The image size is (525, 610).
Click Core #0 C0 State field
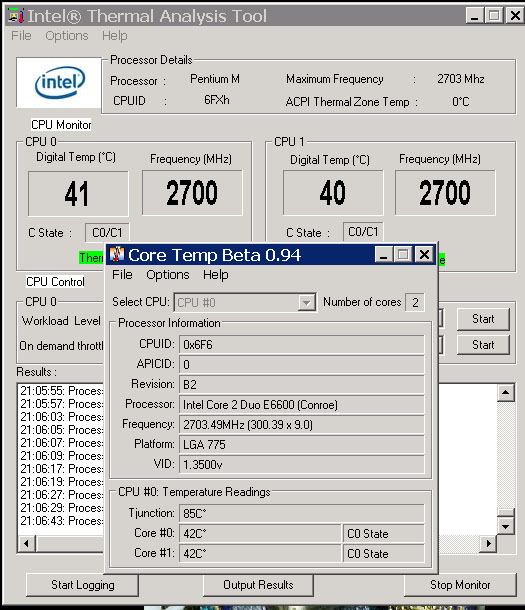coord(383,533)
